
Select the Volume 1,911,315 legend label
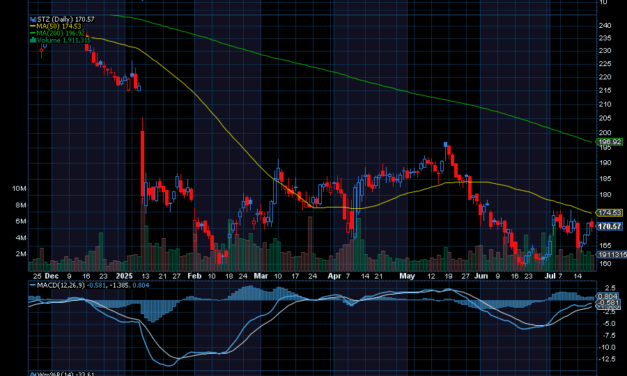click(x=64, y=40)
